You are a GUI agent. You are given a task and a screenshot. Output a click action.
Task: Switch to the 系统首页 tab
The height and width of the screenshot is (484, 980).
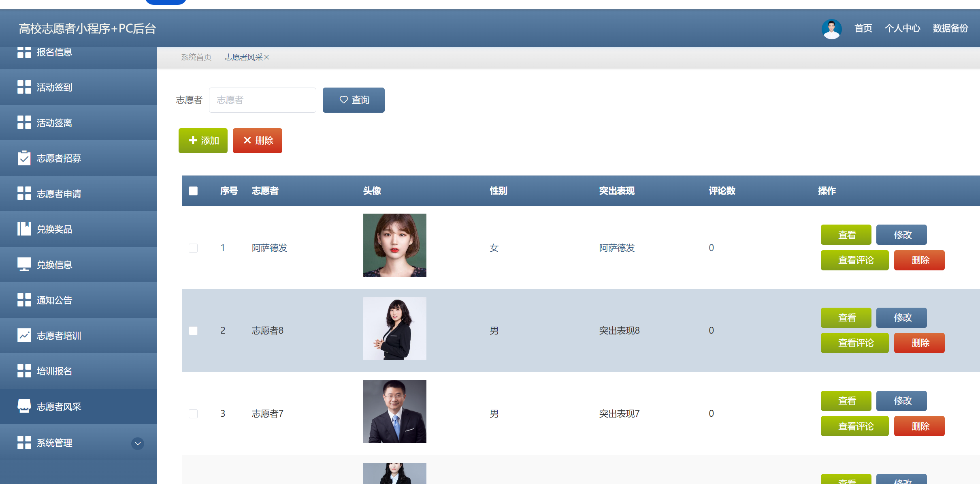[196, 57]
